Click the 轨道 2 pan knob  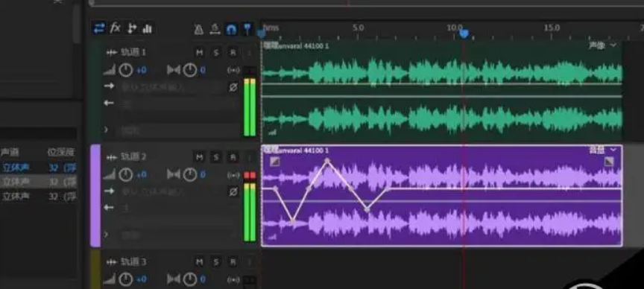point(190,175)
